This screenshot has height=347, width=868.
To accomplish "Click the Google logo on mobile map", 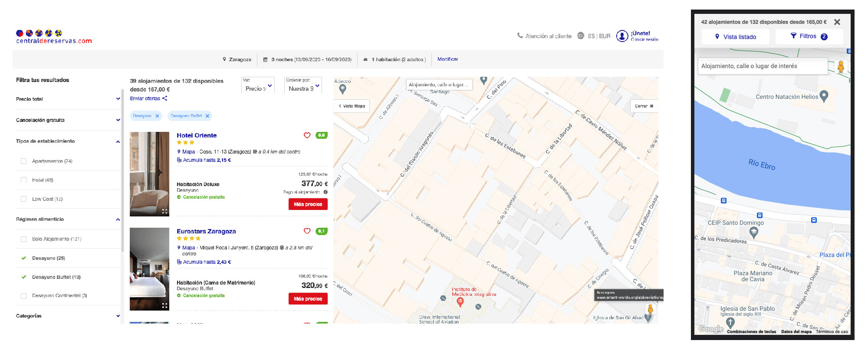I will [711, 329].
